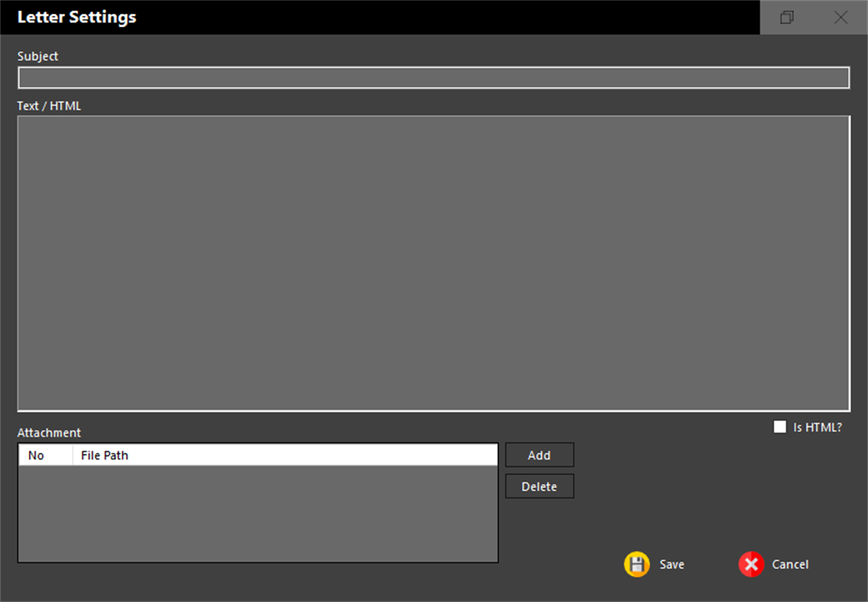Click the Text / HTML label
The width and height of the screenshot is (868, 602).
(48, 106)
